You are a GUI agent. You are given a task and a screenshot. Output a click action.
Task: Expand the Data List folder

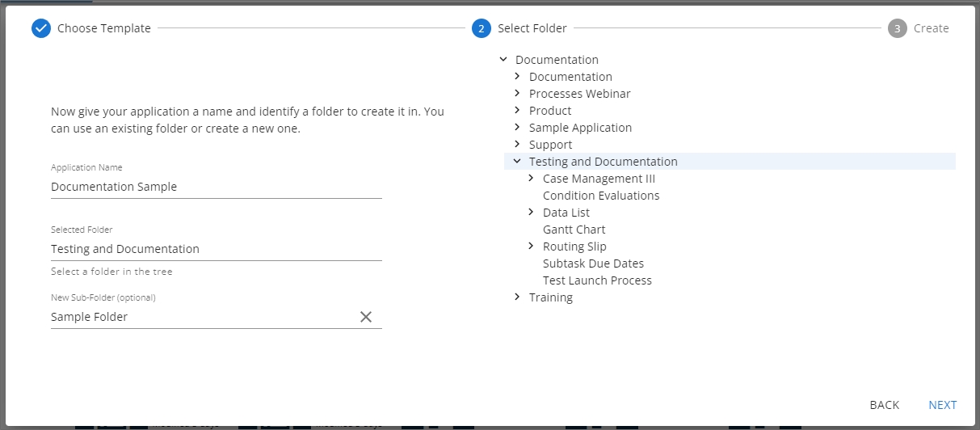[531, 212]
